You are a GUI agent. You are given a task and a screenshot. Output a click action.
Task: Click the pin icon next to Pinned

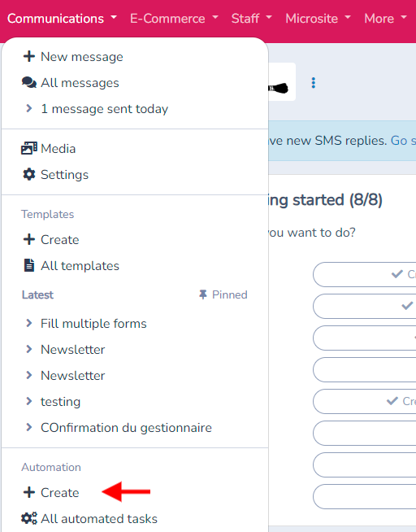(x=203, y=294)
